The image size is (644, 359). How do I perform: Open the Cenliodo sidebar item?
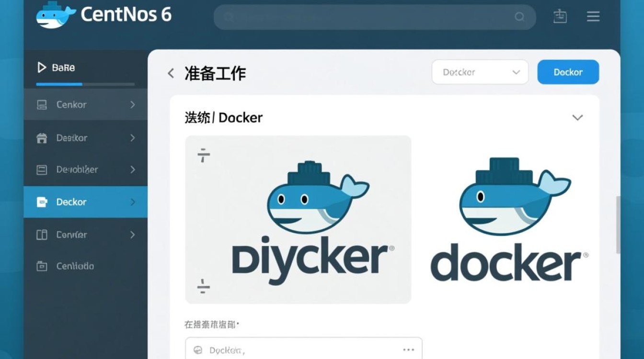(x=86, y=266)
